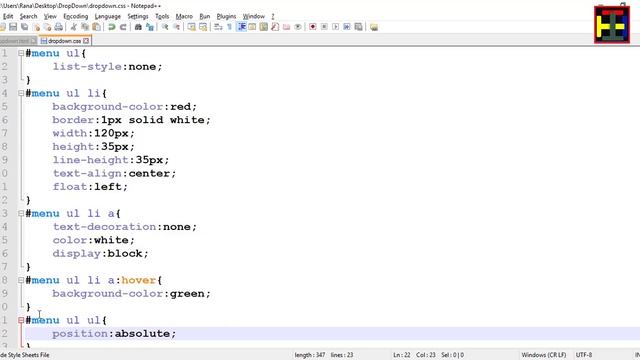Screen dimensions: 640x360
Task: Select the dropdown.css tab
Action: pyautogui.click(x=64, y=41)
